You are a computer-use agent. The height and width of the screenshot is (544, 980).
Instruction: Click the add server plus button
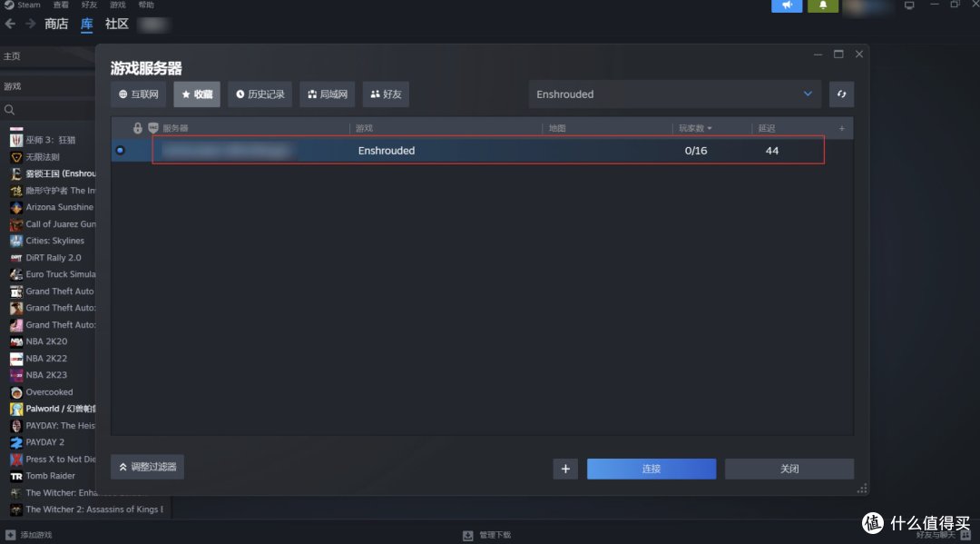565,469
